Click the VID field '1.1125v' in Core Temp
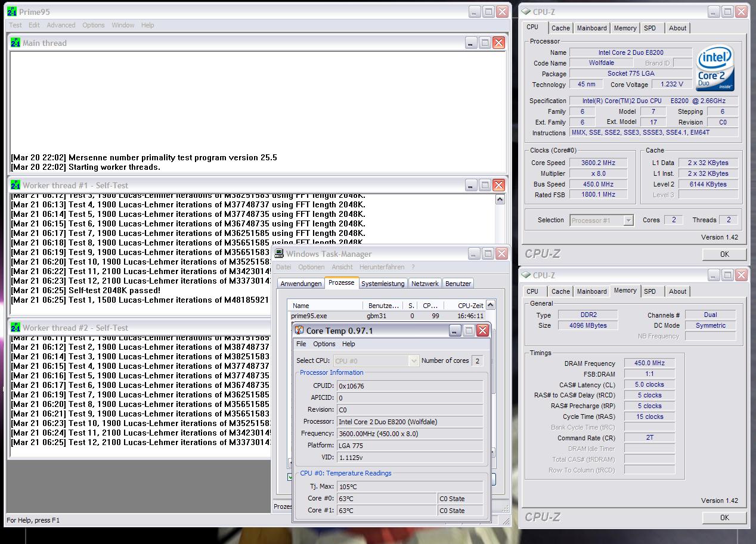This screenshot has width=756, height=544. 410,457
